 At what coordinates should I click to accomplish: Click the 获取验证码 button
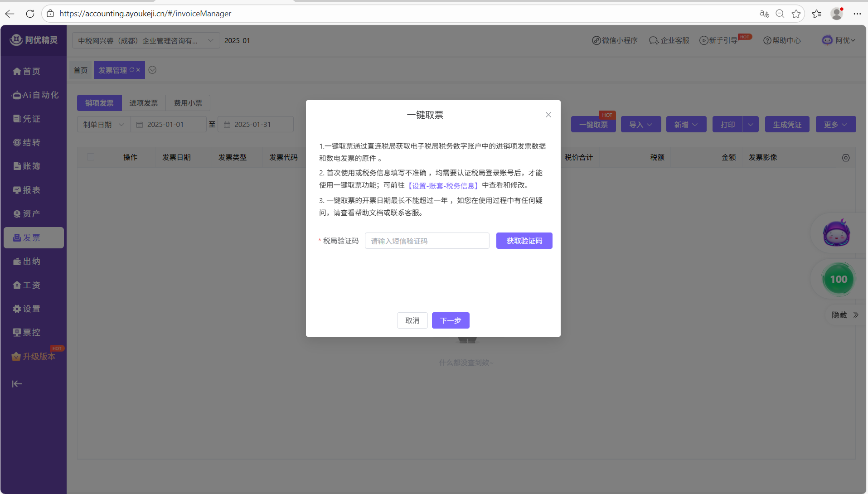coord(524,241)
